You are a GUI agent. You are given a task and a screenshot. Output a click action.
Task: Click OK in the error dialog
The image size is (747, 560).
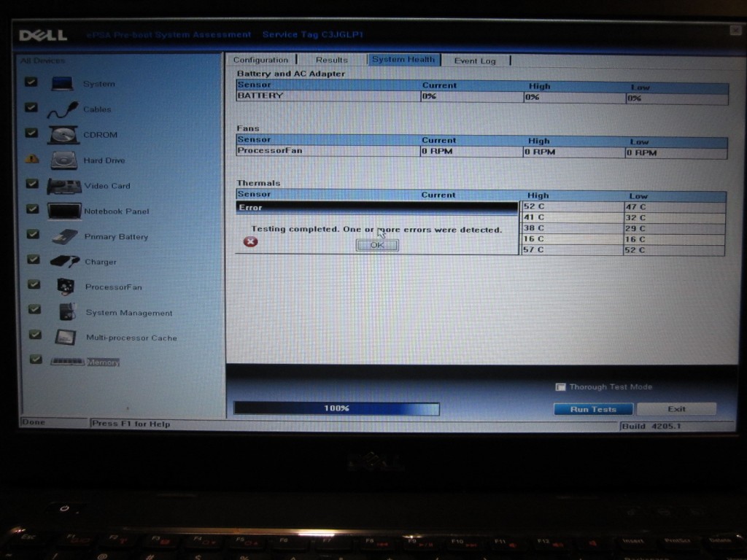tap(377, 245)
